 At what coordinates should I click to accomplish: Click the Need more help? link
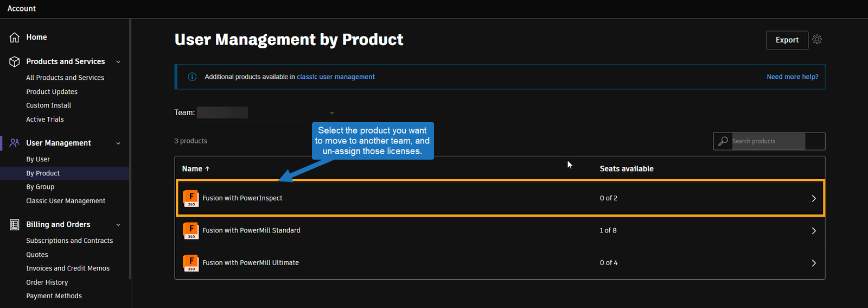tap(793, 77)
